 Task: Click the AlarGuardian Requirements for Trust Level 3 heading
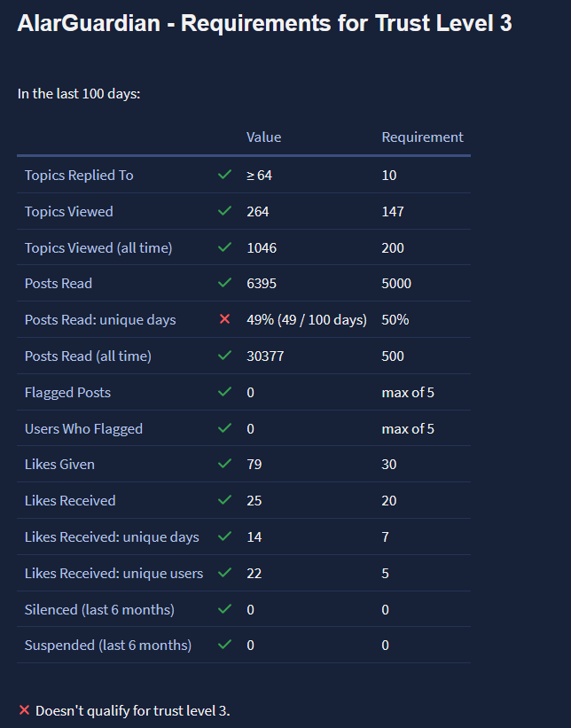point(264,24)
